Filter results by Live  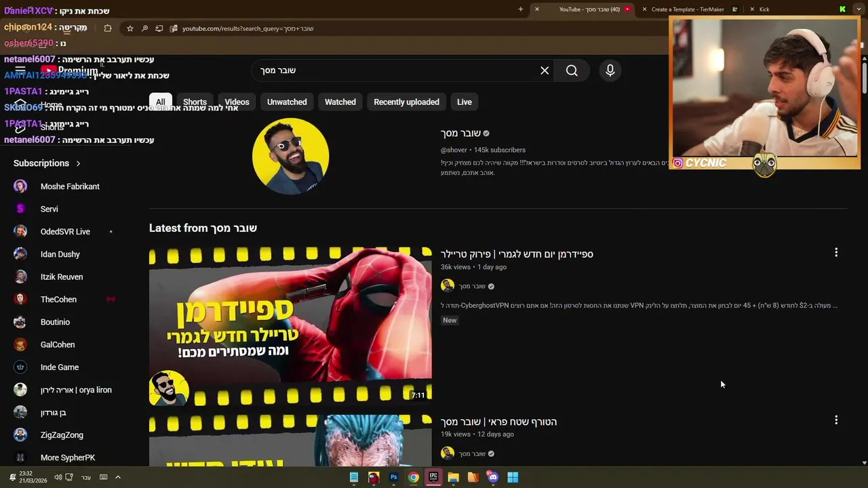tap(465, 102)
